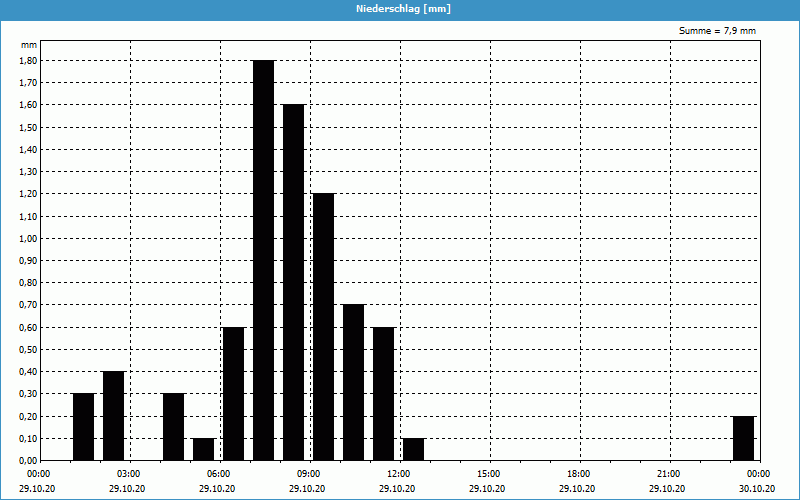This screenshot has width=800, height=500.
Task: Select the 15:00 x-axis time label
Action: tap(488, 473)
